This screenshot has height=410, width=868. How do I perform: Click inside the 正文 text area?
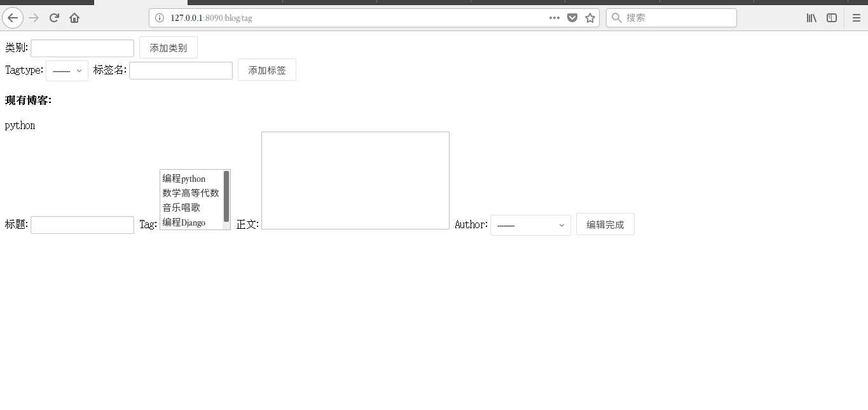click(x=355, y=181)
